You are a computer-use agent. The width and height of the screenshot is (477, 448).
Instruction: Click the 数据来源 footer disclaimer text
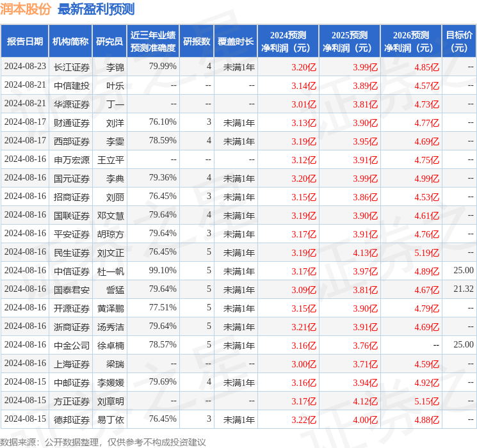point(103,442)
